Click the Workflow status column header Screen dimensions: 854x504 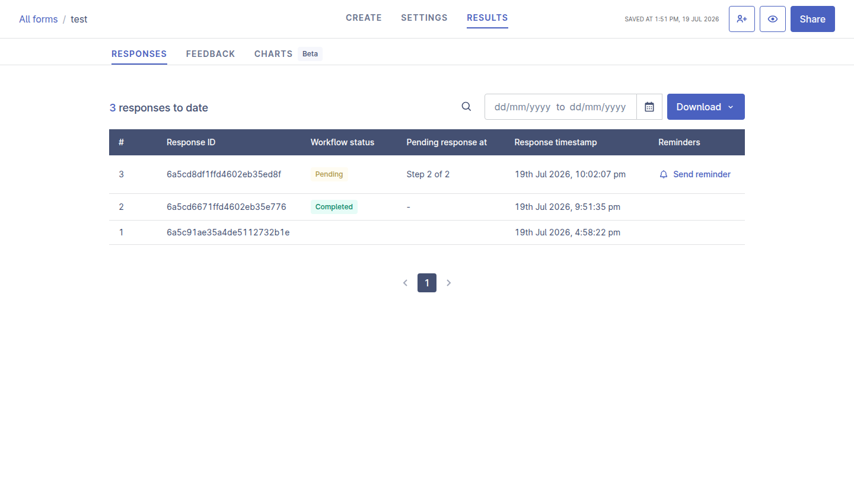(343, 142)
